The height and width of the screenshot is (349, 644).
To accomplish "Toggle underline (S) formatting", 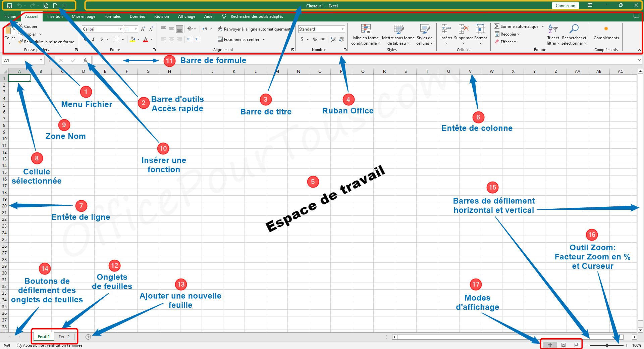I will point(102,39).
